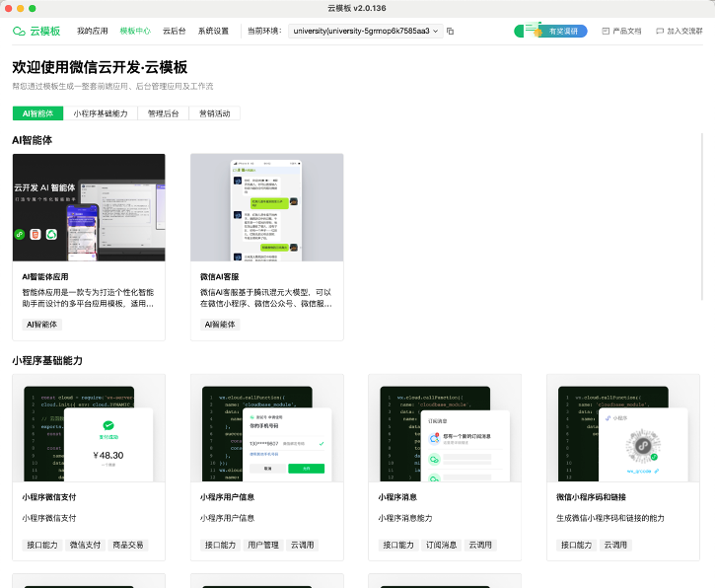The height and width of the screenshot is (588, 716).
Task: Open 系统设置 in top navigation
Action: (213, 31)
